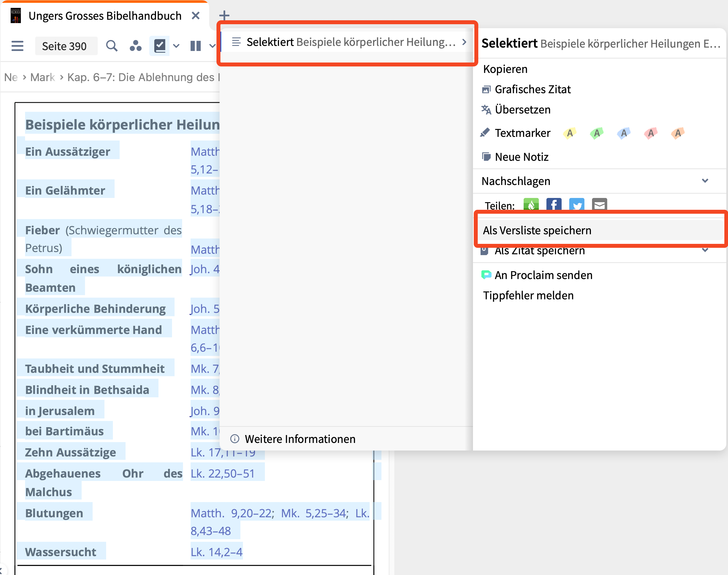Click the Mark breadcrumb
The height and width of the screenshot is (575, 728).
(43, 77)
